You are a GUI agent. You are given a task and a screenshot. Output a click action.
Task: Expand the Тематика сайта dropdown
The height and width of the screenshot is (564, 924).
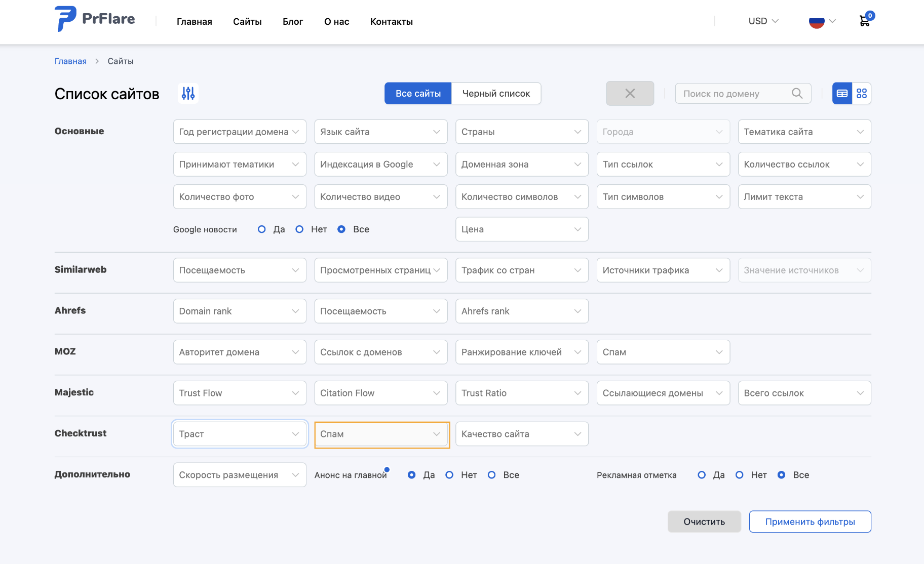tap(804, 132)
